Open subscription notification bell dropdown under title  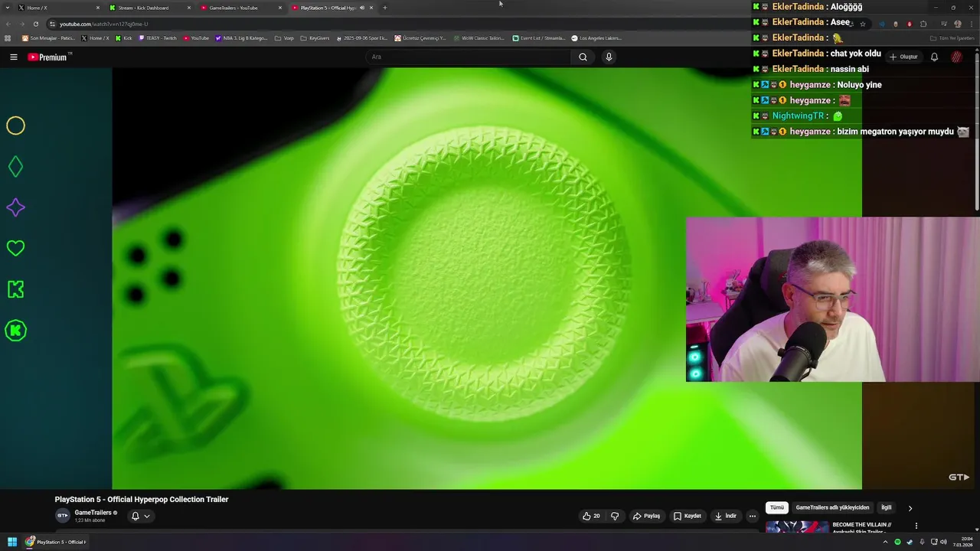140,516
